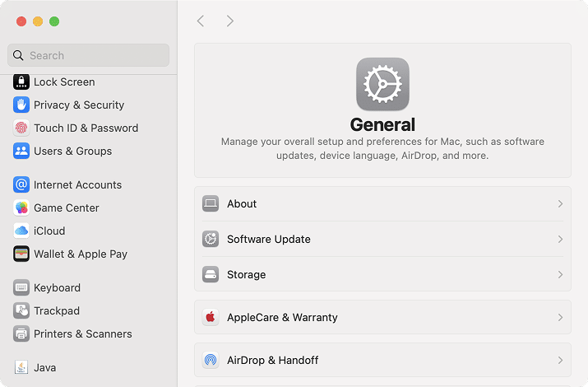Viewport: 588px width, 387px height.
Task: Click the yellow minimize window button
Action: point(38,21)
